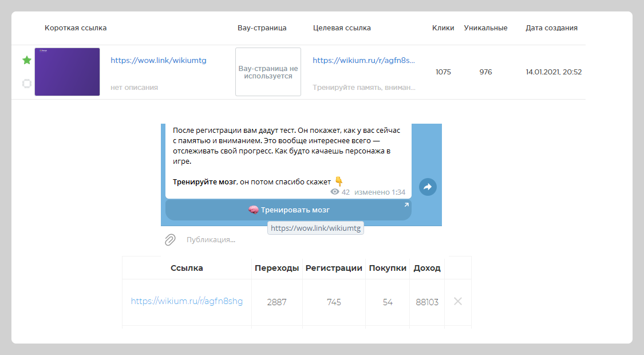Click the green favorite star icon

27,60
